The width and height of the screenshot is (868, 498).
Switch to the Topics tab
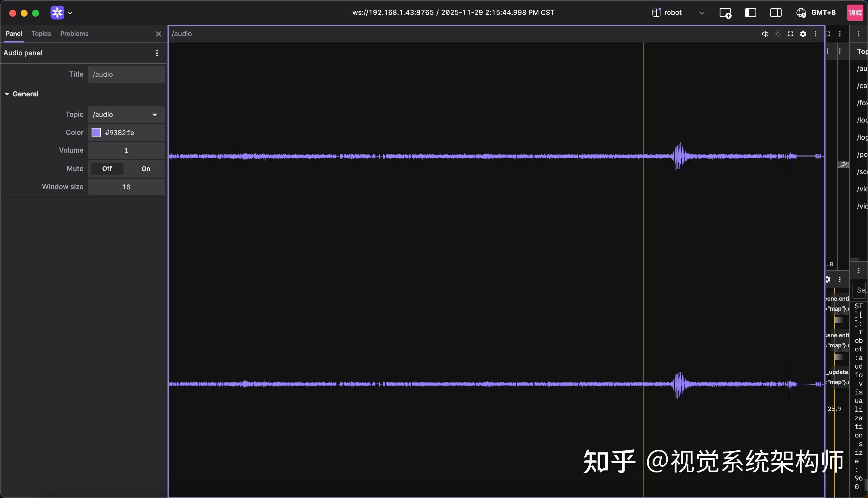[x=41, y=34]
